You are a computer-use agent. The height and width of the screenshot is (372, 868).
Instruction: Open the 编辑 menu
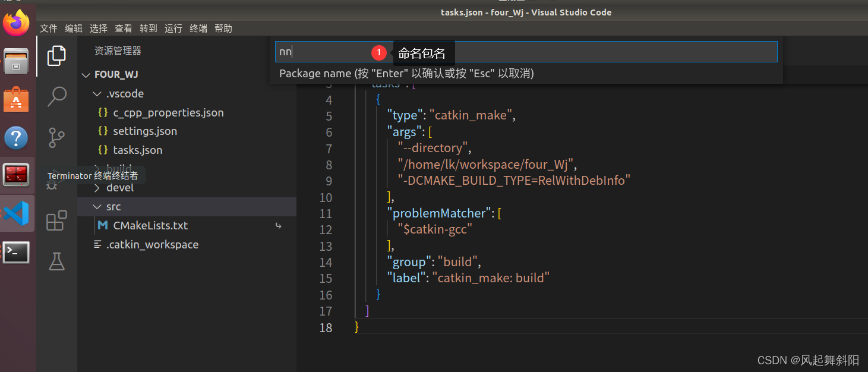pyautogui.click(x=74, y=28)
